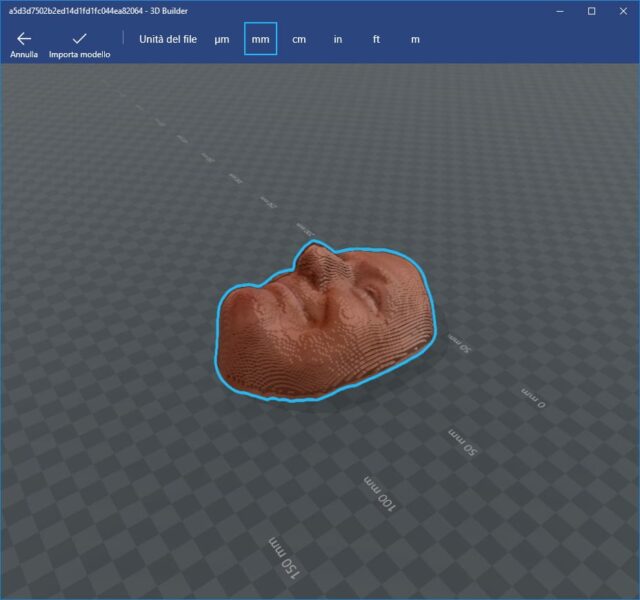Click the Importa modello checkmark icon

tap(79, 38)
